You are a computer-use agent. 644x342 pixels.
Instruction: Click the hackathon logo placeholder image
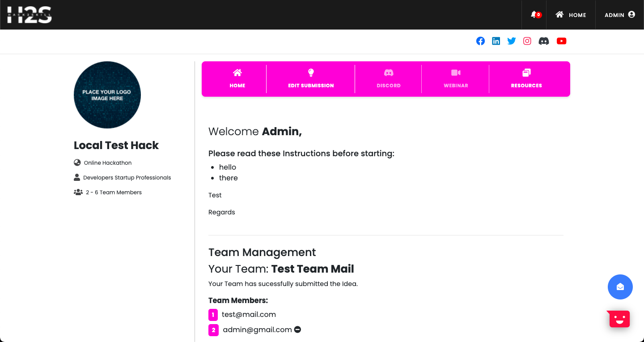click(107, 95)
